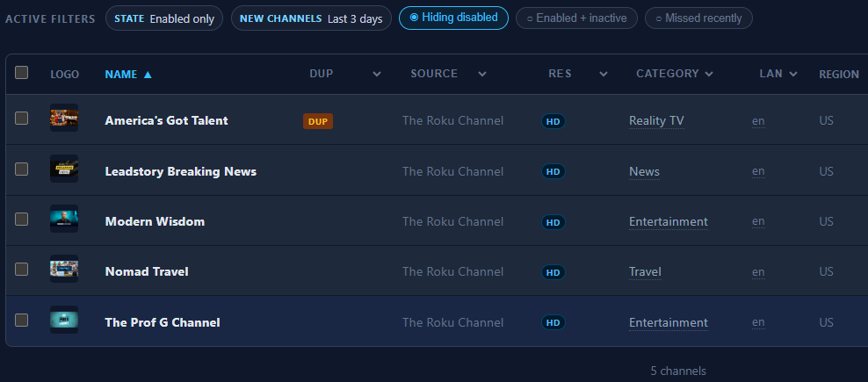
Task: Open the SOURCE column filter dropdown
Action: tap(482, 74)
